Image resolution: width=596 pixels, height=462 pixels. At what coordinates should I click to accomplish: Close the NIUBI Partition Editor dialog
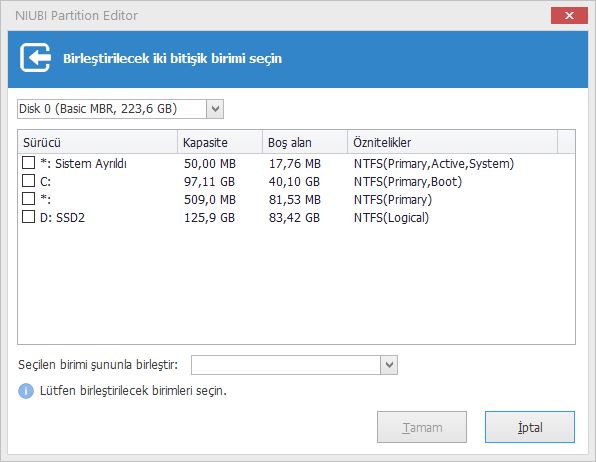[569, 16]
